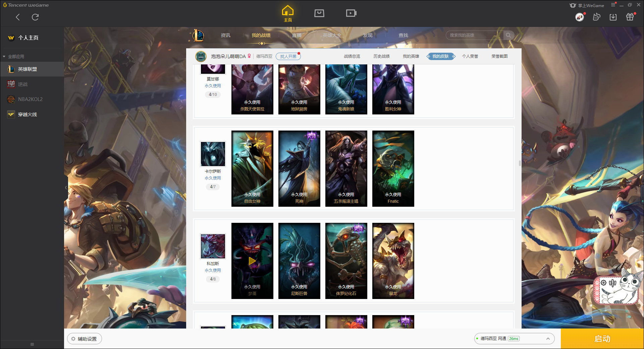Open the 主页 home icon
This screenshot has height=349, width=644.
[x=288, y=14]
